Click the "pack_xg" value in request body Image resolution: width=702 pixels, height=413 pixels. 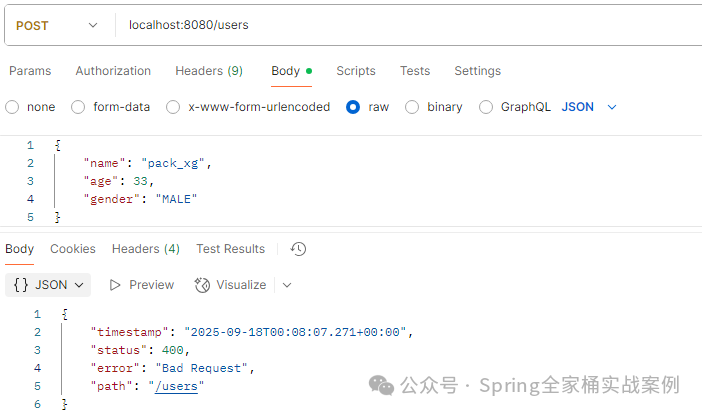click(x=173, y=163)
